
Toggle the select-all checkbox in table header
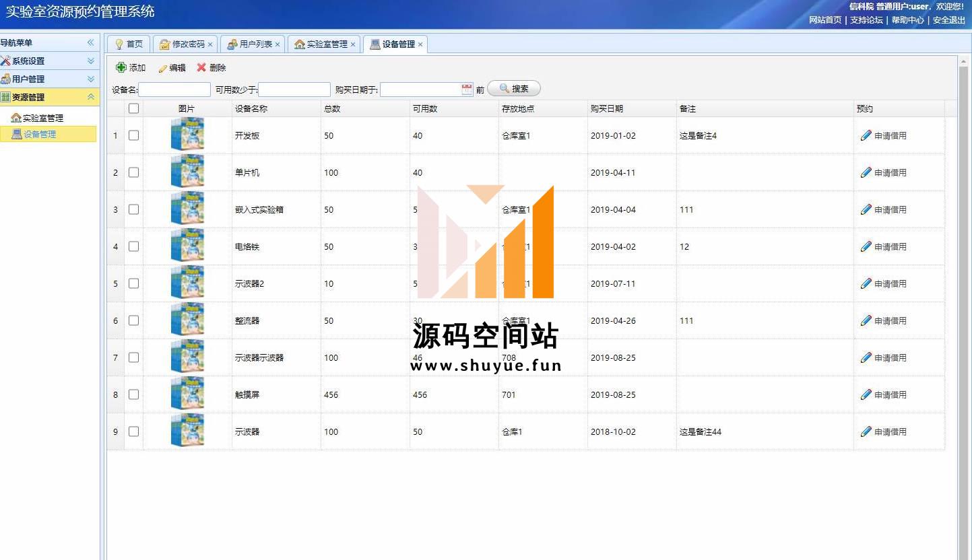[133, 108]
